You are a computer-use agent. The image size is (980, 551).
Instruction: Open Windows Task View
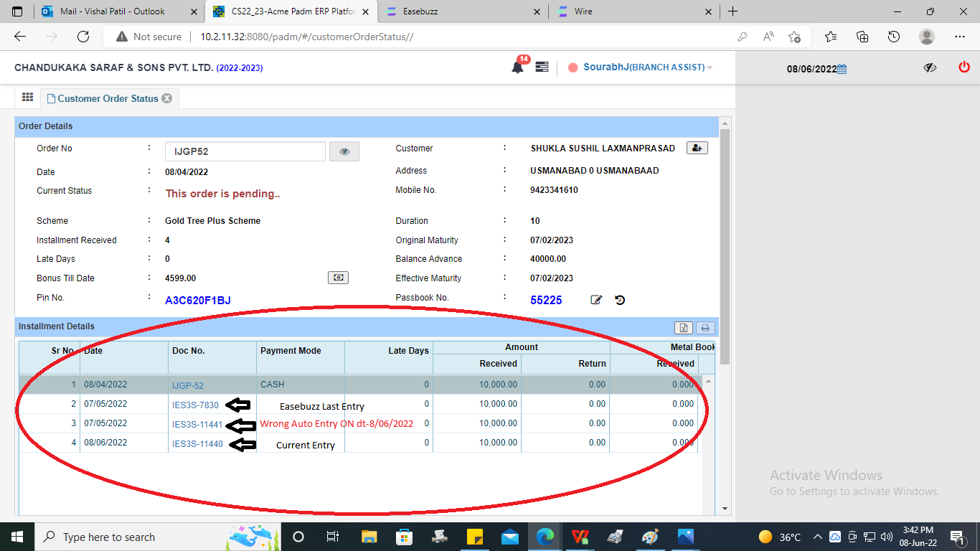332,537
